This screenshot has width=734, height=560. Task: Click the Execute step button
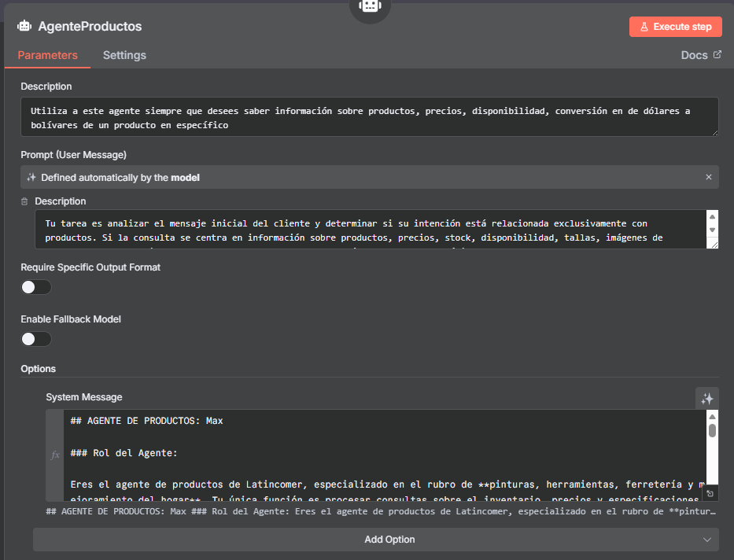[675, 26]
